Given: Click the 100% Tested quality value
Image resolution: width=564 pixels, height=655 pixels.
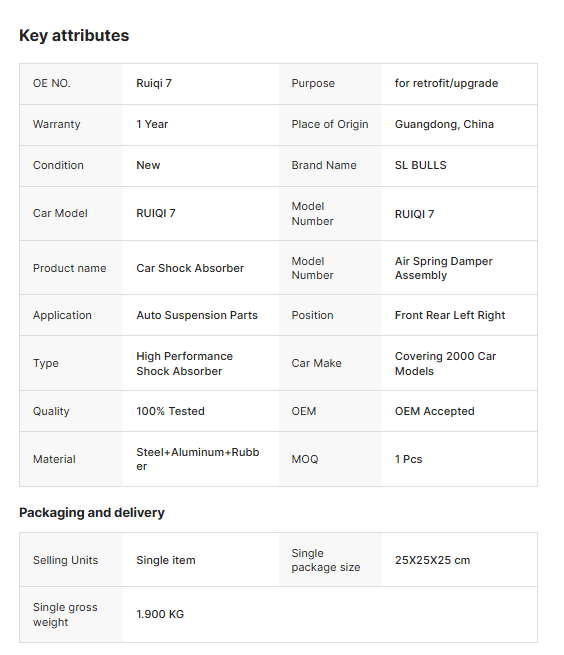Looking at the screenshot, I should 170,411.
